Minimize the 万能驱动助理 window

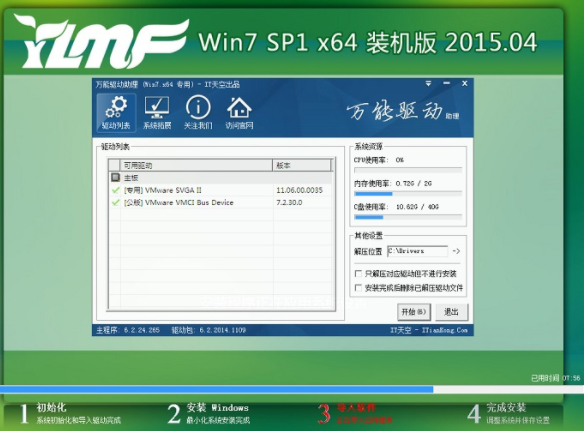(x=446, y=83)
